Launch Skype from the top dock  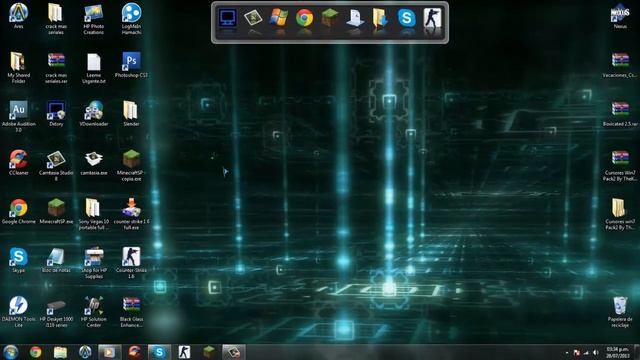pyautogui.click(x=407, y=18)
